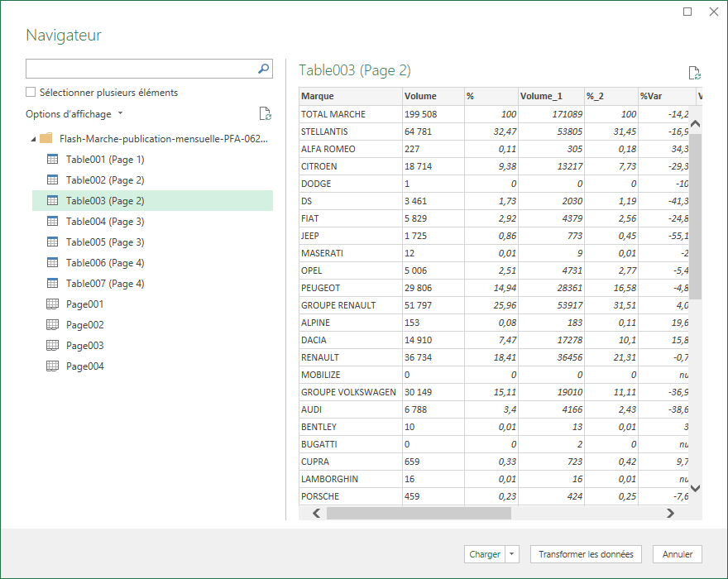Click the PEUGEOT row volume 29 806
The width and height of the screenshot is (728, 579).
coord(433,288)
